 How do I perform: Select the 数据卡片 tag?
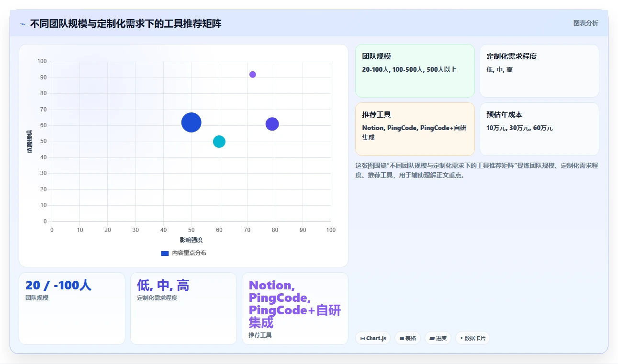[x=472, y=338]
